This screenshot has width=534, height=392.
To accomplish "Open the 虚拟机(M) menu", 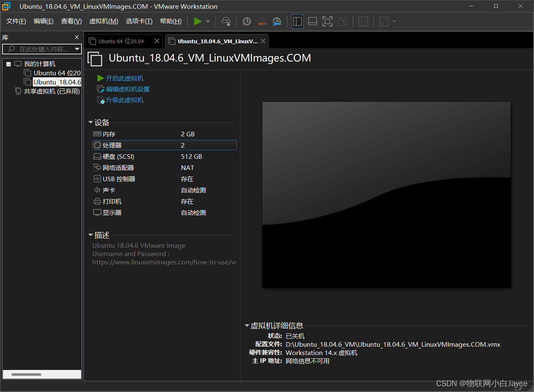I will point(104,21).
